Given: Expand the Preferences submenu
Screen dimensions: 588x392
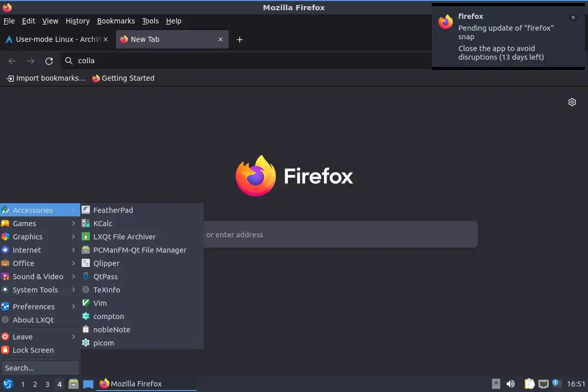Looking at the screenshot, I should click(39, 306).
